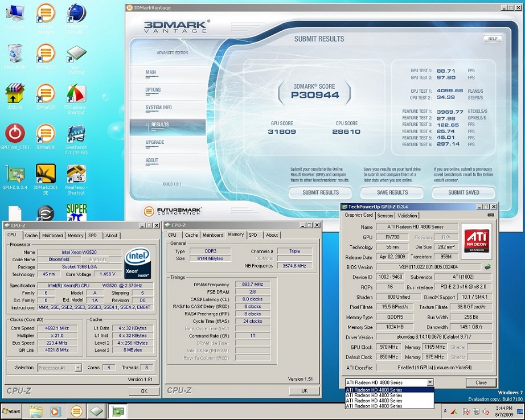Launch 3DMark05 desktop shortcut
The height and width of the screenshot is (420, 525).
tap(46, 96)
